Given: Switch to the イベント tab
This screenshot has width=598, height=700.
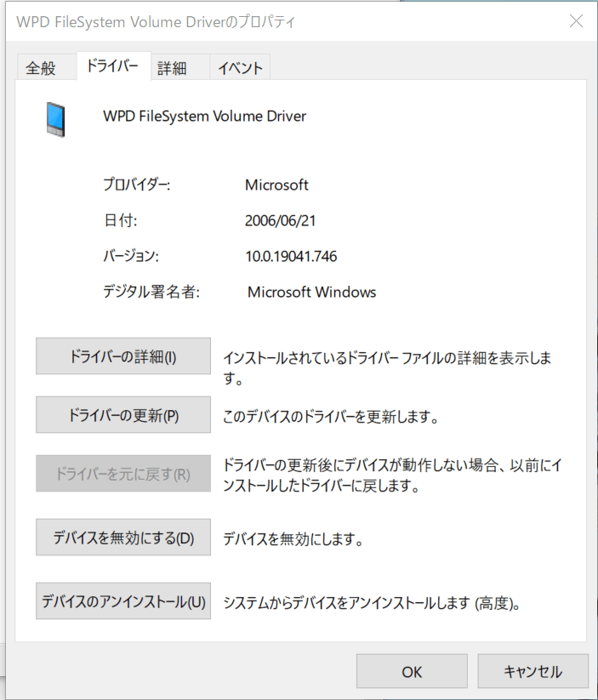Looking at the screenshot, I should tap(240, 68).
